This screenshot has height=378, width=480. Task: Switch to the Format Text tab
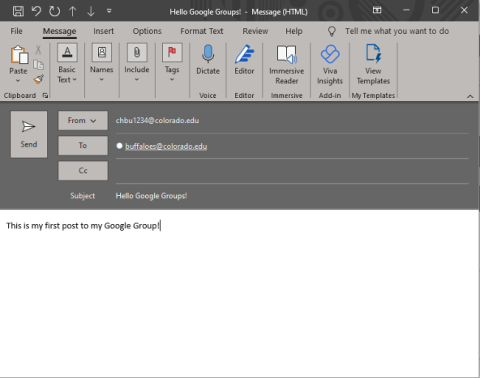(202, 31)
